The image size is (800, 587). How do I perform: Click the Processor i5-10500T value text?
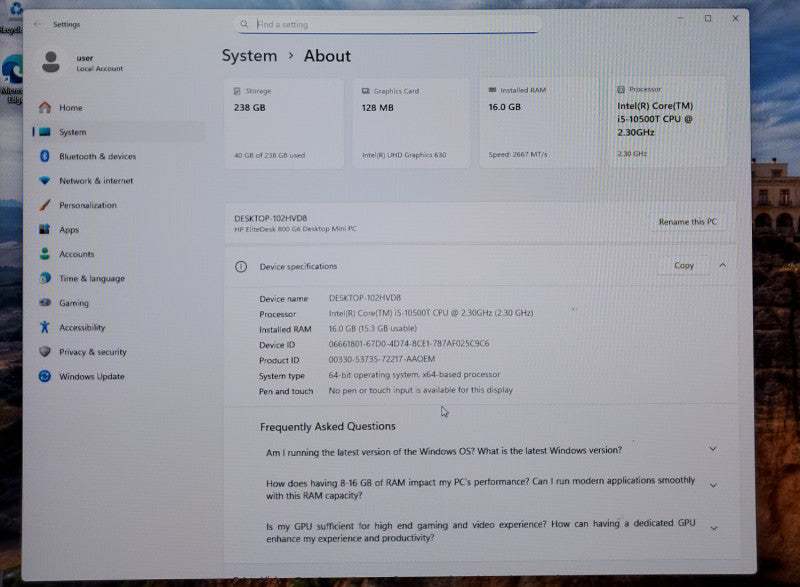(x=431, y=313)
